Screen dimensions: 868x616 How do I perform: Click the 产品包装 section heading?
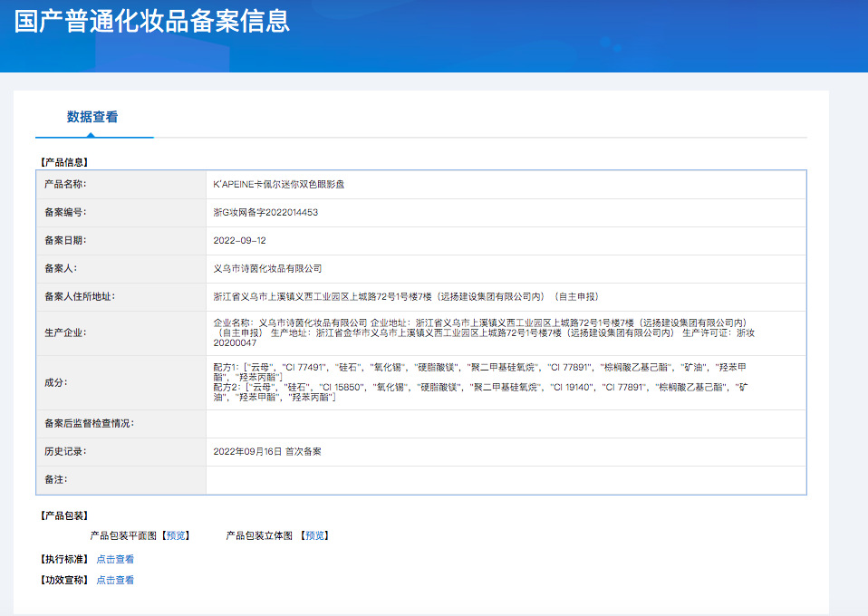[63, 515]
